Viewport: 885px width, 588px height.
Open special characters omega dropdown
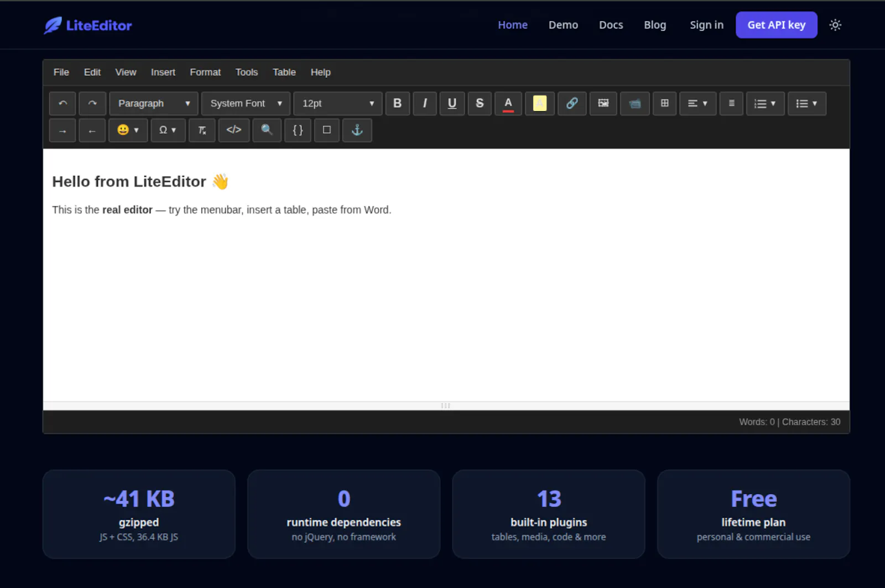coord(168,131)
